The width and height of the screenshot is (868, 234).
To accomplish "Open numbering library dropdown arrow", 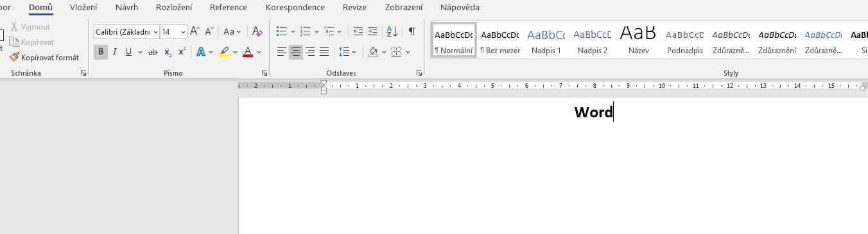I will [317, 31].
